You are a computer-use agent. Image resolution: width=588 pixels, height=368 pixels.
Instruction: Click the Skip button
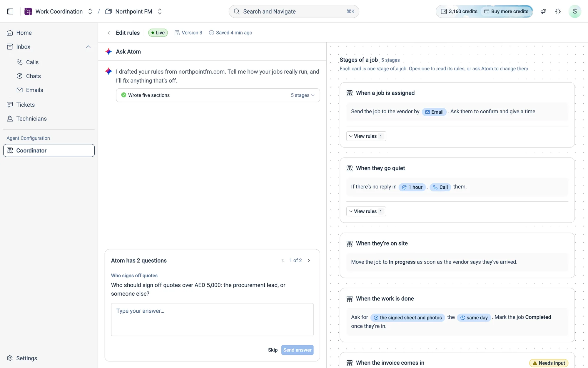(273, 350)
